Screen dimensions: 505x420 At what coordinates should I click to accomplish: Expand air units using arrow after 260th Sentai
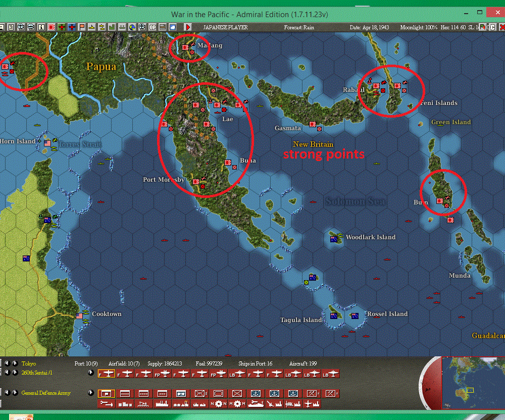pos(91,373)
